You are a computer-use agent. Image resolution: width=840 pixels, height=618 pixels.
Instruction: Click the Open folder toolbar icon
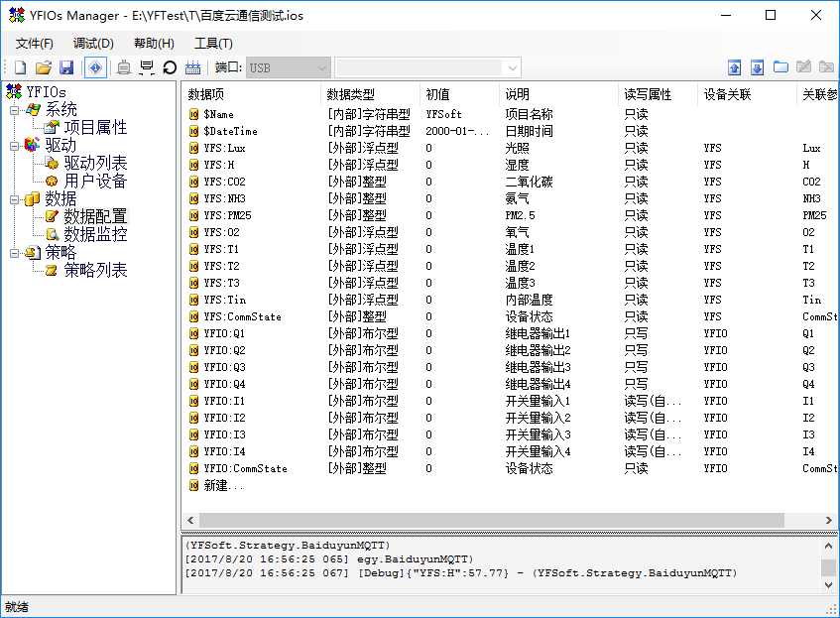click(x=44, y=67)
